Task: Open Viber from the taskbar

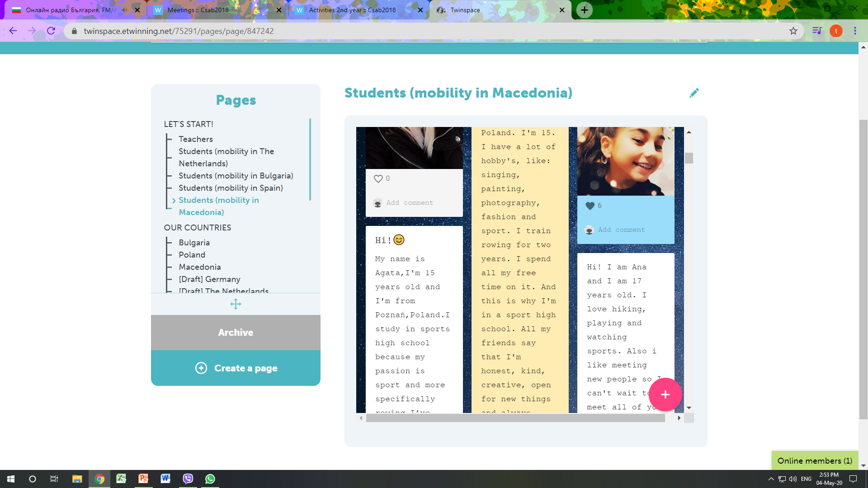Action: click(x=188, y=479)
